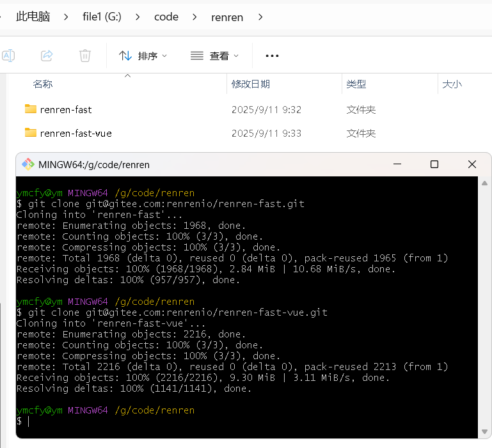Viewport: 492px width, 448px height.
Task: Click the Enumerating objects: 1968 line
Action: (x=131, y=226)
